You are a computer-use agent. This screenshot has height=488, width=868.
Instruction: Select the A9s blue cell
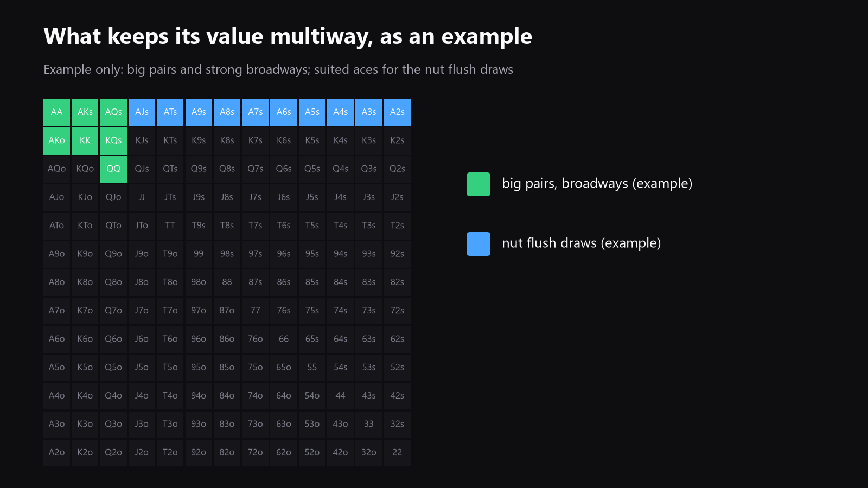point(199,112)
